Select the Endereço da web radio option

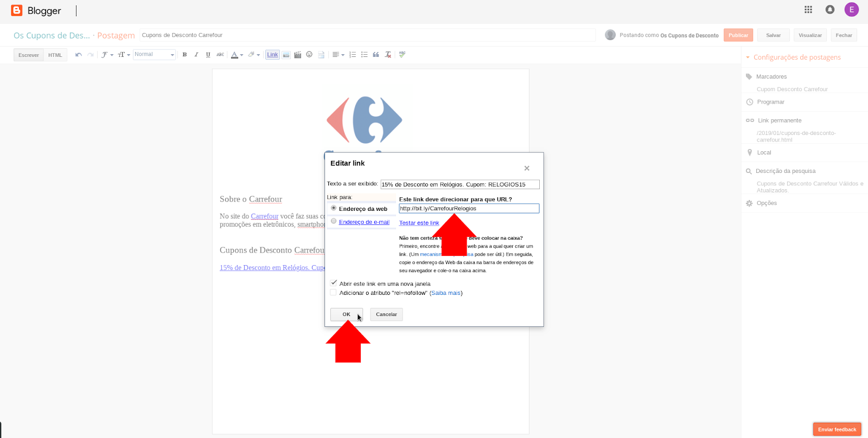(x=334, y=208)
